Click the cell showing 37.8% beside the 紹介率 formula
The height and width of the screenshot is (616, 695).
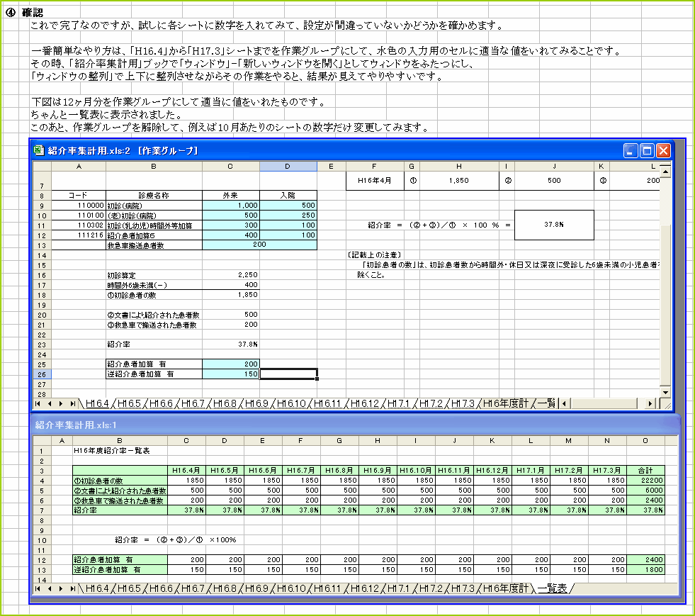pyautogui.click(x=556, y=225)
